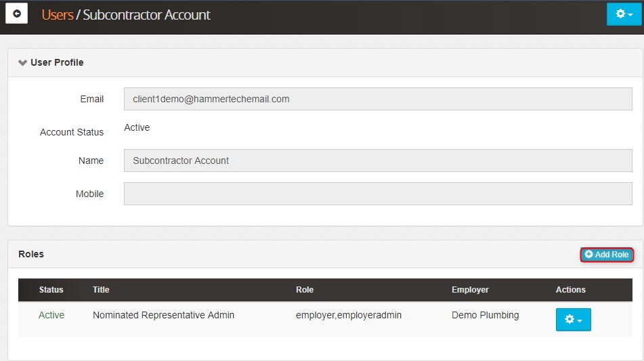Open the role row actions gear dropdown
644x361 pixels.
point(573,320)
